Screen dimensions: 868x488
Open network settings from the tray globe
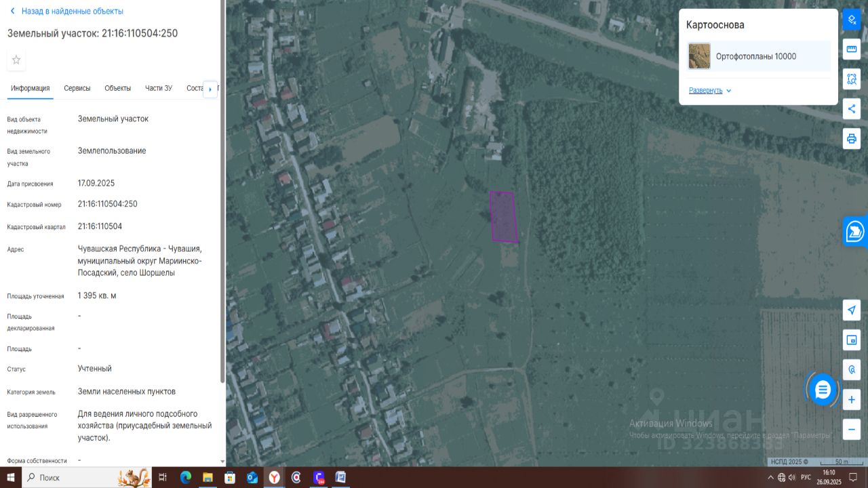point(782,477)
